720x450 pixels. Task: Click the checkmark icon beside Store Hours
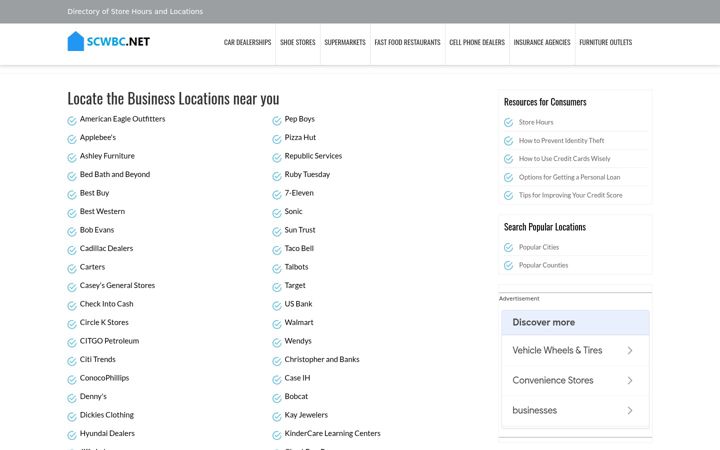point(508,122)
